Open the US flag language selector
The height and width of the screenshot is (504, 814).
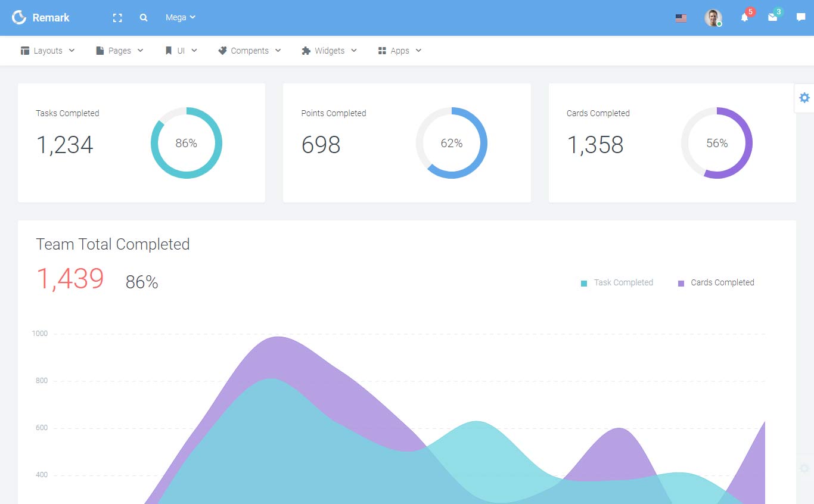tap(681, 18)
